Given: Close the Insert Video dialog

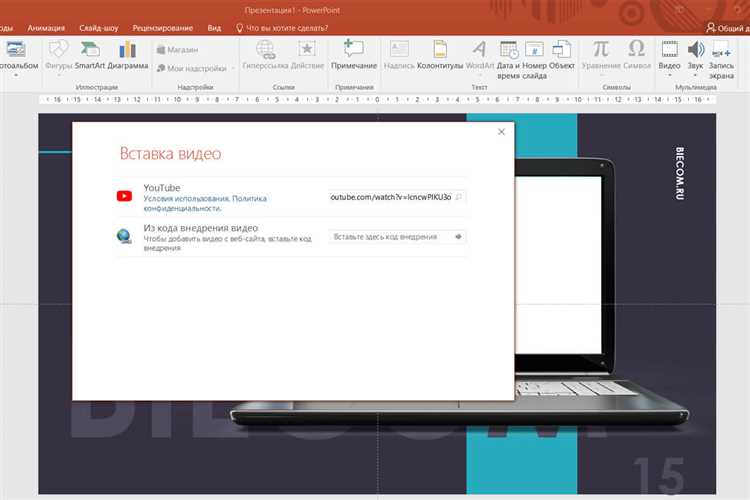Looking at the screenshot, I should (x=501, y=132).
